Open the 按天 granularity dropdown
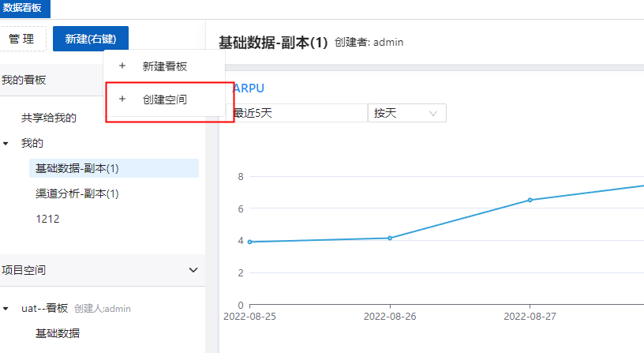 407,113
